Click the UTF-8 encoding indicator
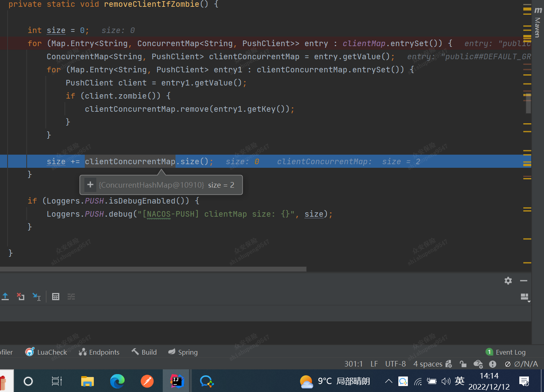 [x=395, y=364]
